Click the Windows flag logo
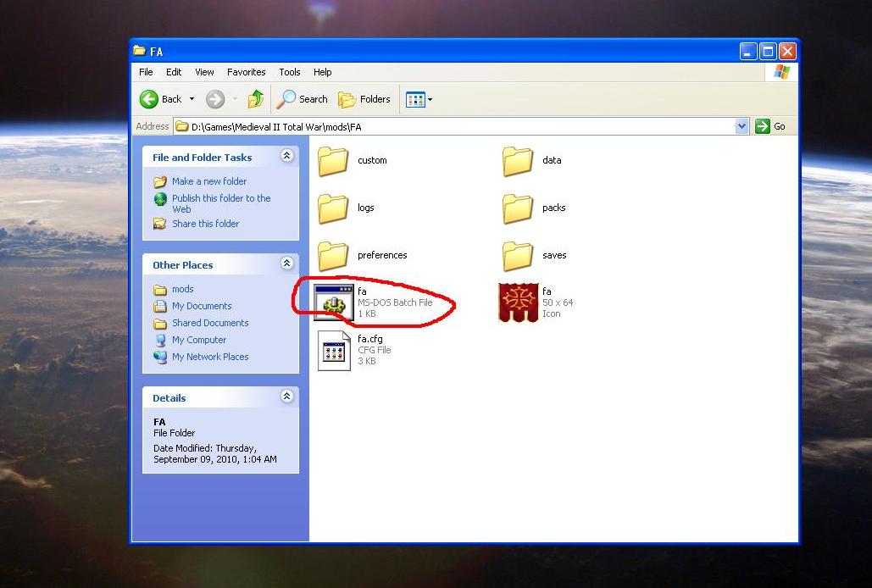 click(782, 72)
